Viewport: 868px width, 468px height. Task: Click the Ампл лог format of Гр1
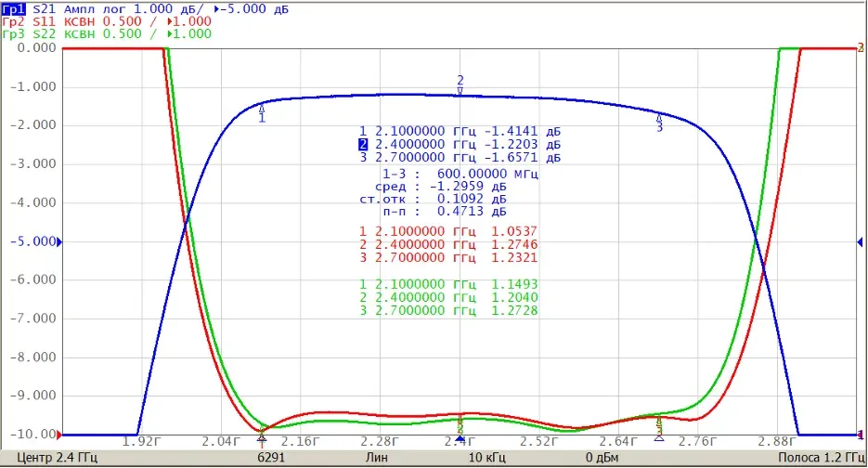(95, 9)
